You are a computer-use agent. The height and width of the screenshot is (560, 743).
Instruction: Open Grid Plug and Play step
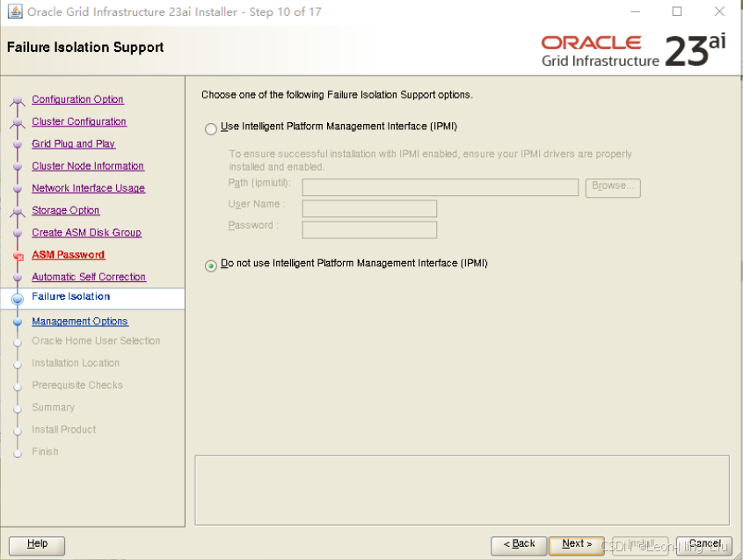click(x=74, y=144)
